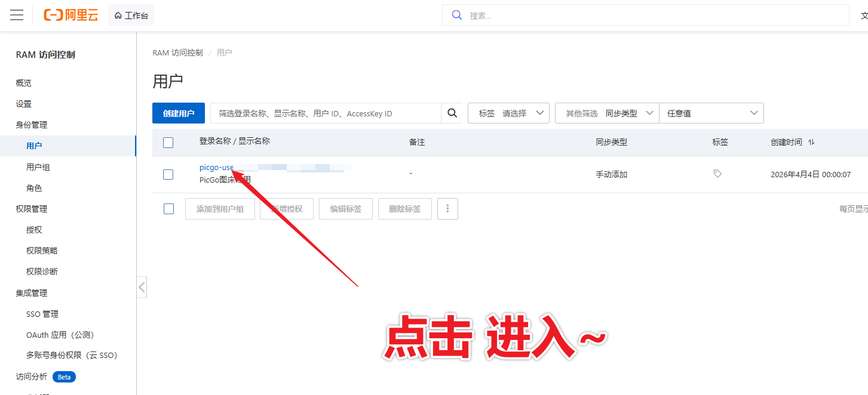Open SSO 管理 in the sidebar
Viewport: 868px width, 395px height.
point(42,314)
